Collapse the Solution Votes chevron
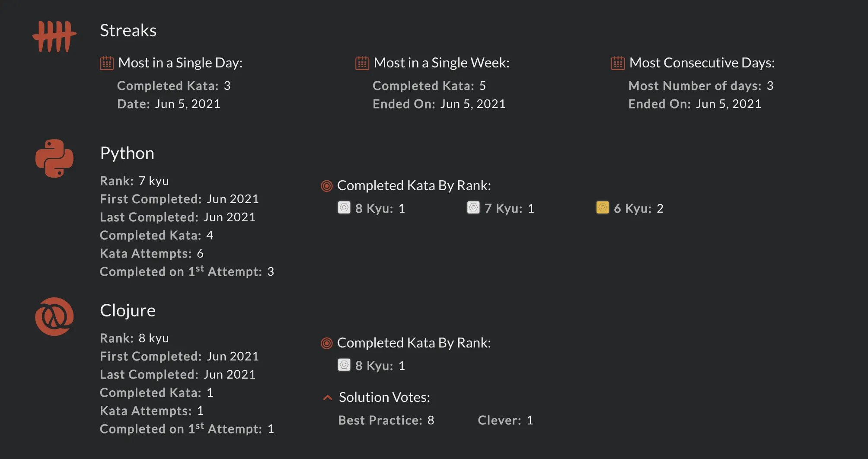 tap(328, 397)
